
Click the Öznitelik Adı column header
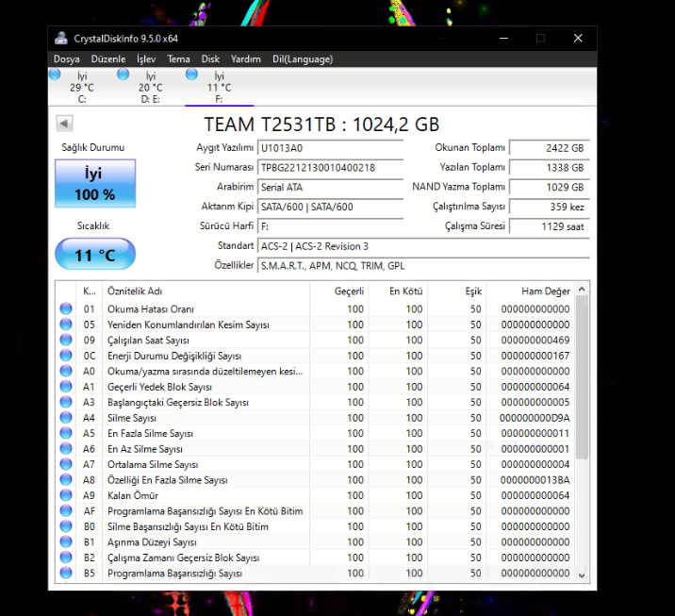tap(206, 291)
